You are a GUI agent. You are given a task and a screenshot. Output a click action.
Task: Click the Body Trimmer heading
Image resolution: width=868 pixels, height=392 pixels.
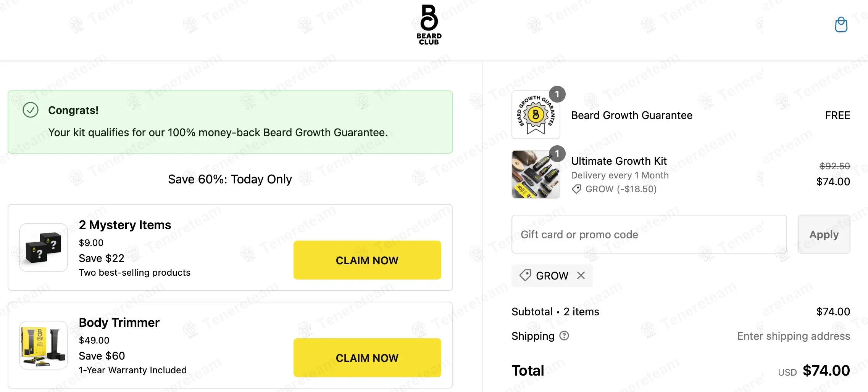[x=119, y=323]
